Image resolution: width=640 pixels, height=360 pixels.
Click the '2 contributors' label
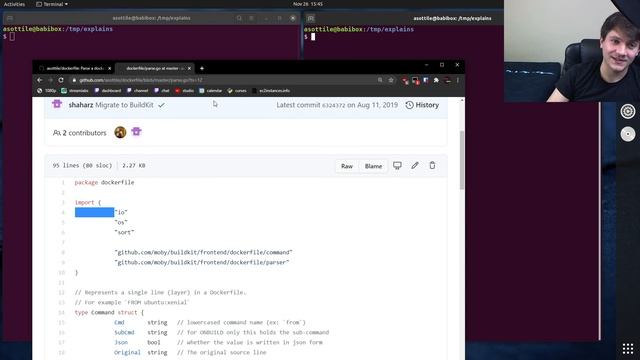[80, 133]
